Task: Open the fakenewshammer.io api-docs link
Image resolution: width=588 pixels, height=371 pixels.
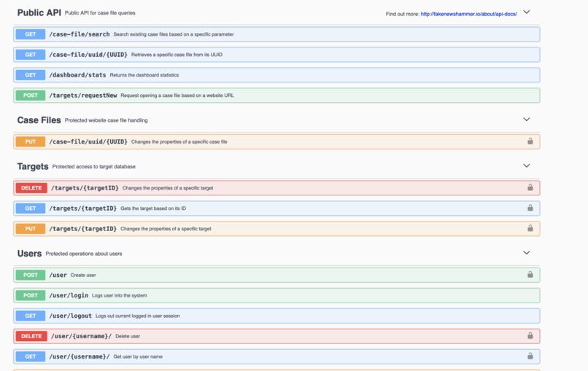Action: tap(469, 14)
